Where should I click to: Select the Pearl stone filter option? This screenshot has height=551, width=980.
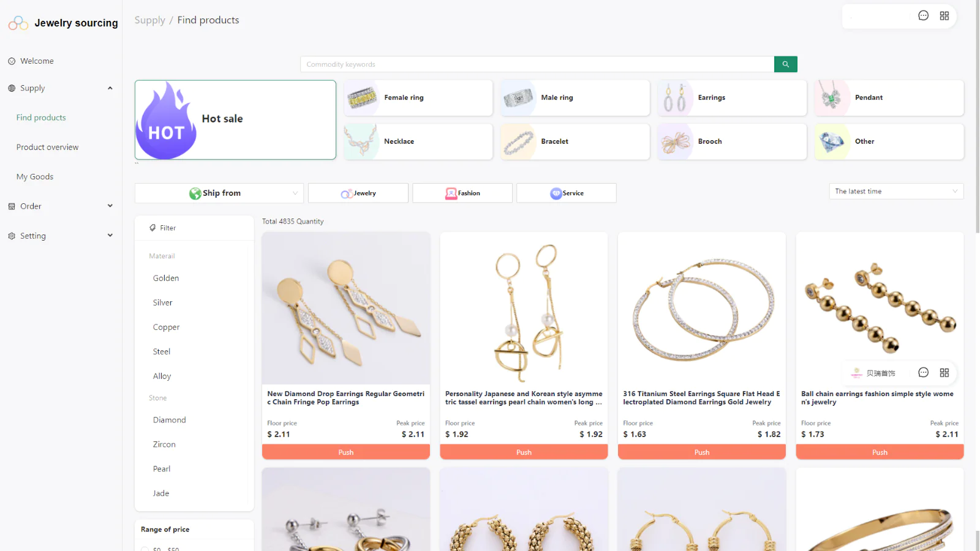(162, 469)
